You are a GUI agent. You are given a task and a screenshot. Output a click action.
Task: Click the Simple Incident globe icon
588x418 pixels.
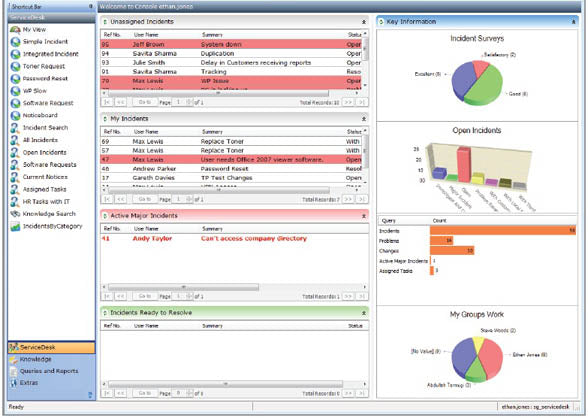(15, 42)
